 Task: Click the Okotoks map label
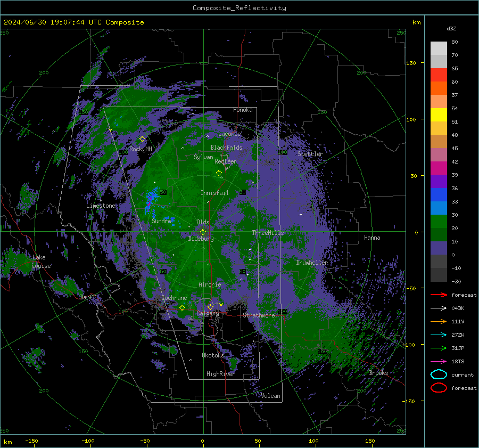[x=213, y=355]
